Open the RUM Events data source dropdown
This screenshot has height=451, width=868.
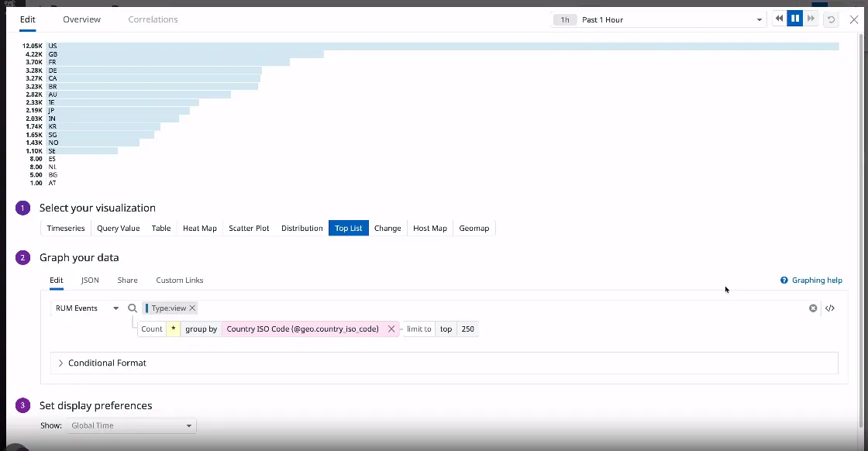tap(87, 308)
